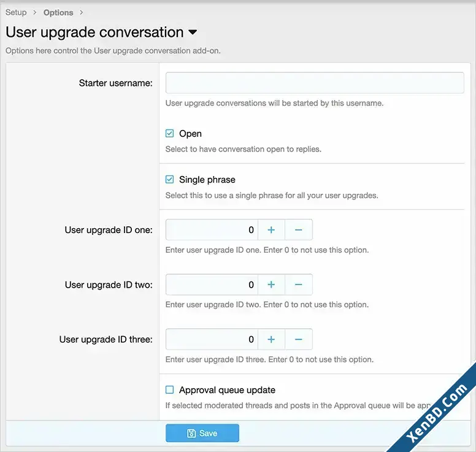This screenshot has height=452, width=476.
Task: Click 'Select to have conversation open to replies.' hint
Action: (243, 149)
